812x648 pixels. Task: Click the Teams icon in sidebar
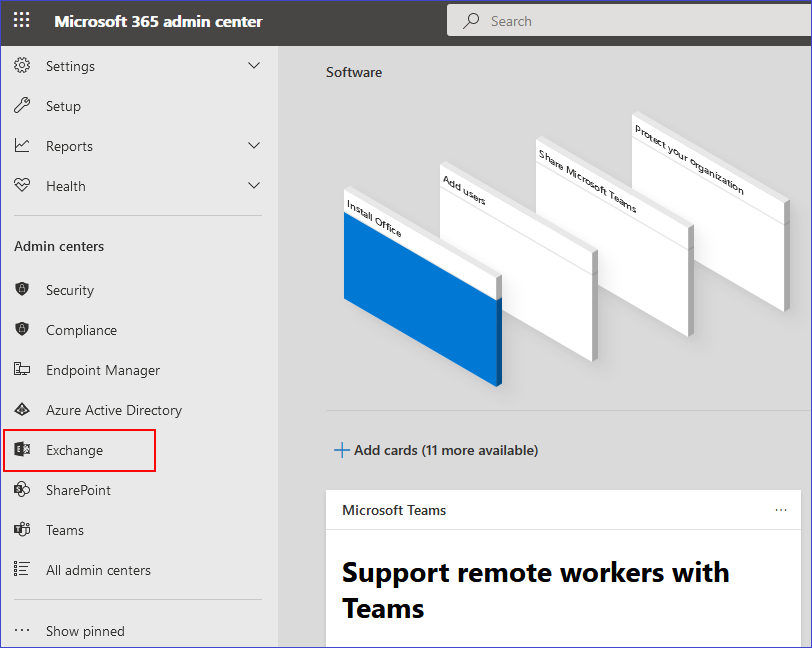coord(22,530)
